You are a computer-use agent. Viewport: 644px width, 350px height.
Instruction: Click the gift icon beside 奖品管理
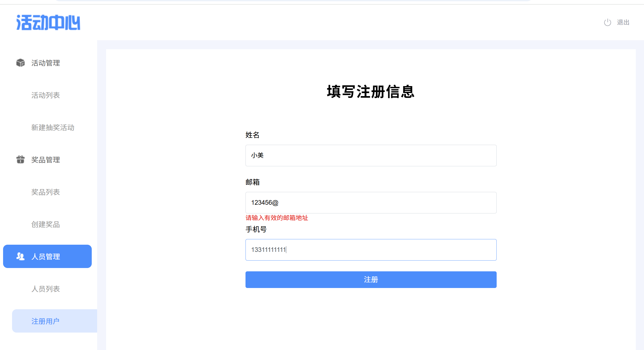point(20,159)
